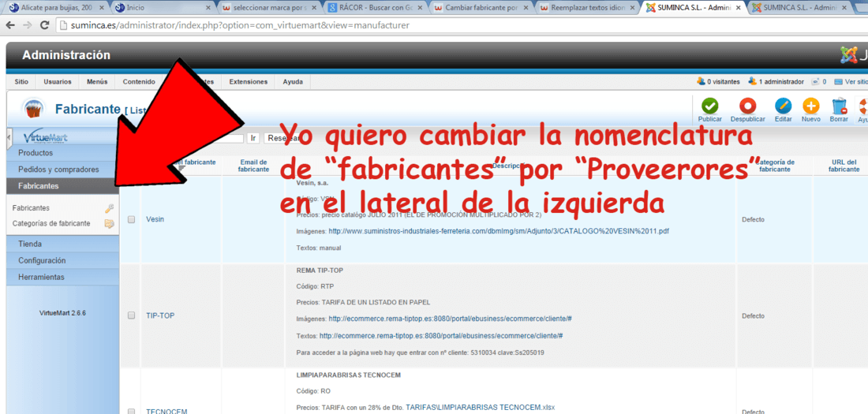Click the browser reload button
The image size is (868, 414).
(45, 25)
